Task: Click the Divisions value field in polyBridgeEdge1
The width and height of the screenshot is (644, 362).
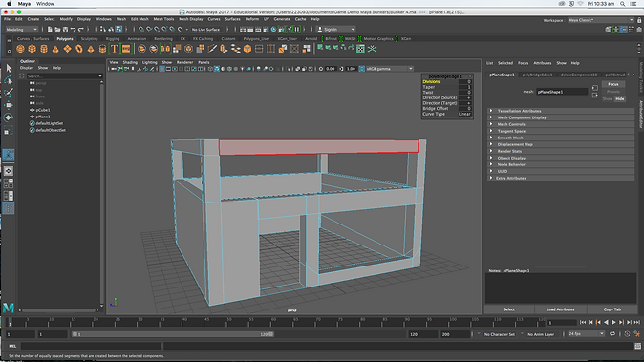Action: [x=464, y=82]
